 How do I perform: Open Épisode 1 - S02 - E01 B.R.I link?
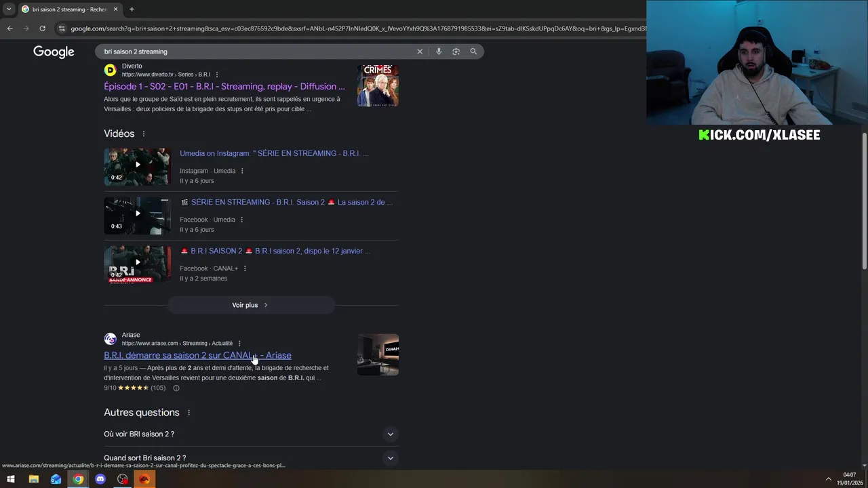point(224,86)
